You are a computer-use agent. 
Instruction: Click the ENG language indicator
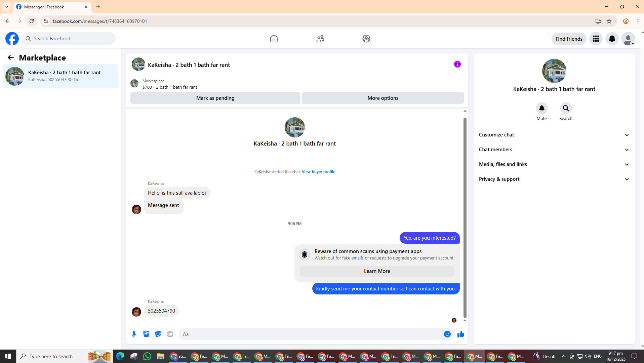tap(598, 356)
